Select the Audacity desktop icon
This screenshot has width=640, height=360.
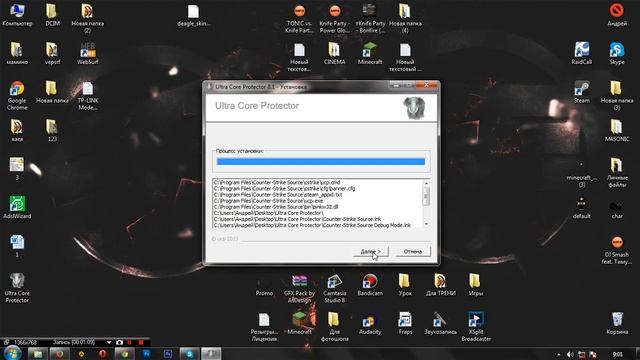pyautogui.click(x=369, y=323)
